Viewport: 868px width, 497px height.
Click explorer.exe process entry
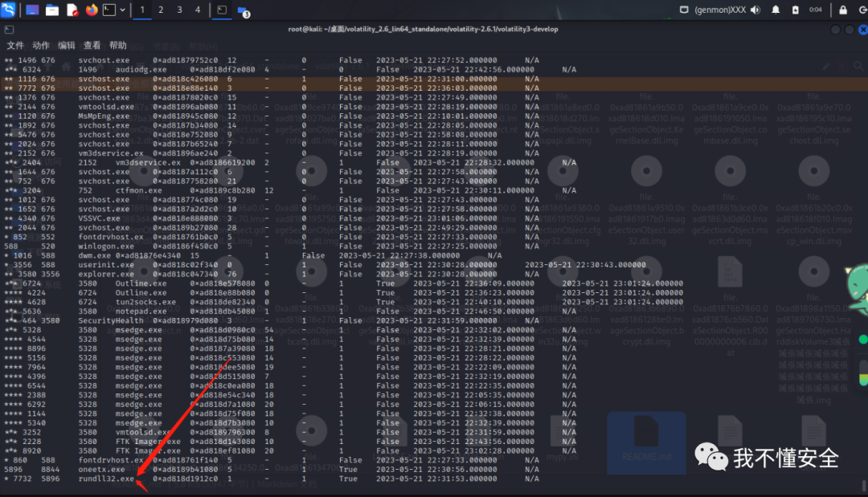pyautogui.click(x=106, y=275)
